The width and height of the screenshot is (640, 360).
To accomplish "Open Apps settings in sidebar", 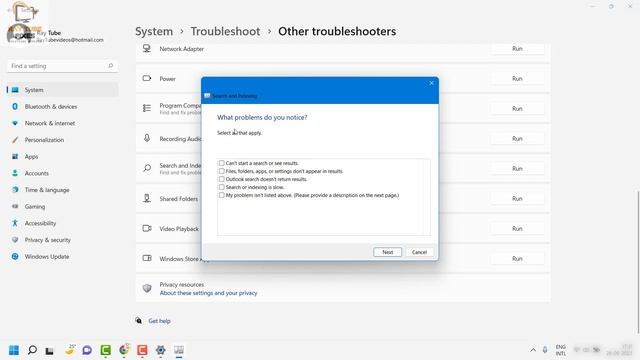I will pos(62,157).
